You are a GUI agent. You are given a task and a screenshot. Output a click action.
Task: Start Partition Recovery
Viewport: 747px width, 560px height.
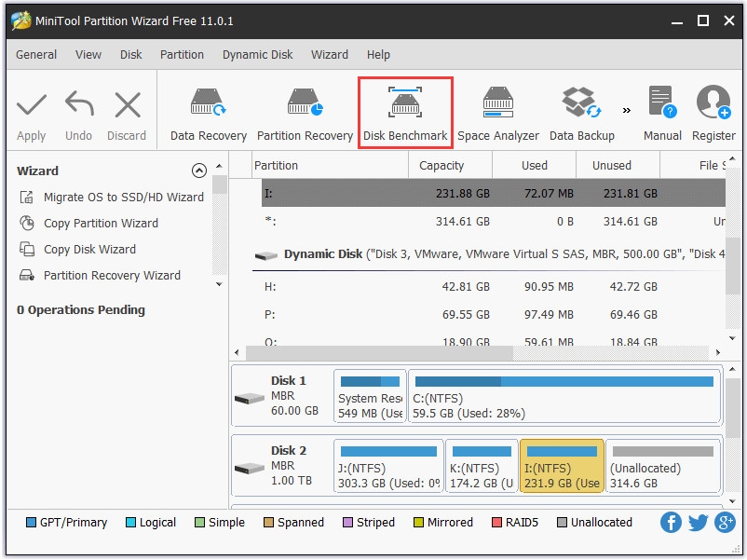click(x=305, y=111)
